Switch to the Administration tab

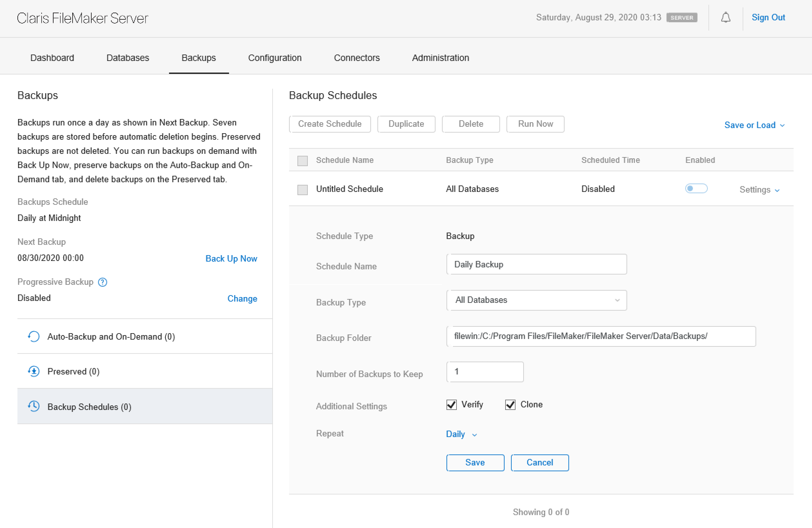coord(440,58)
